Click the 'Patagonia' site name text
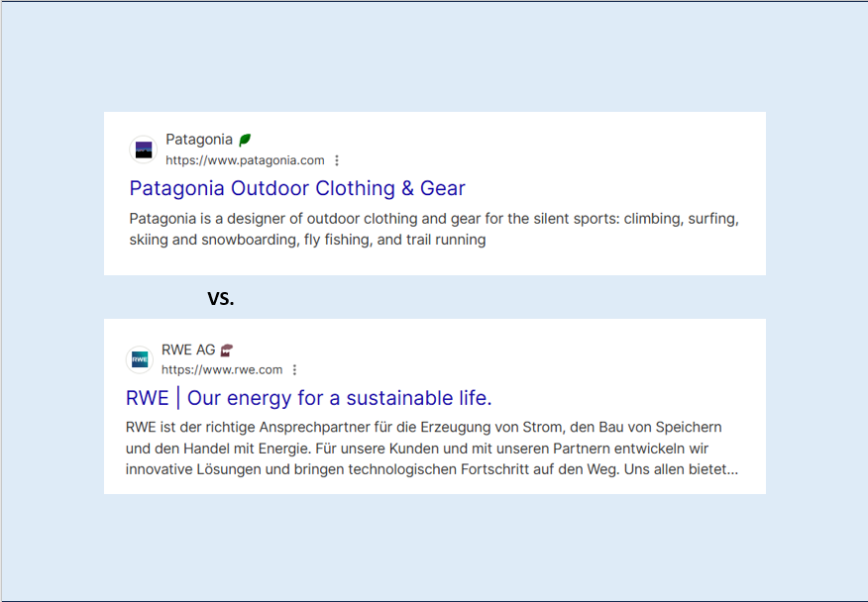The width and height of the screenshot is (868, 602). point(199,140)
